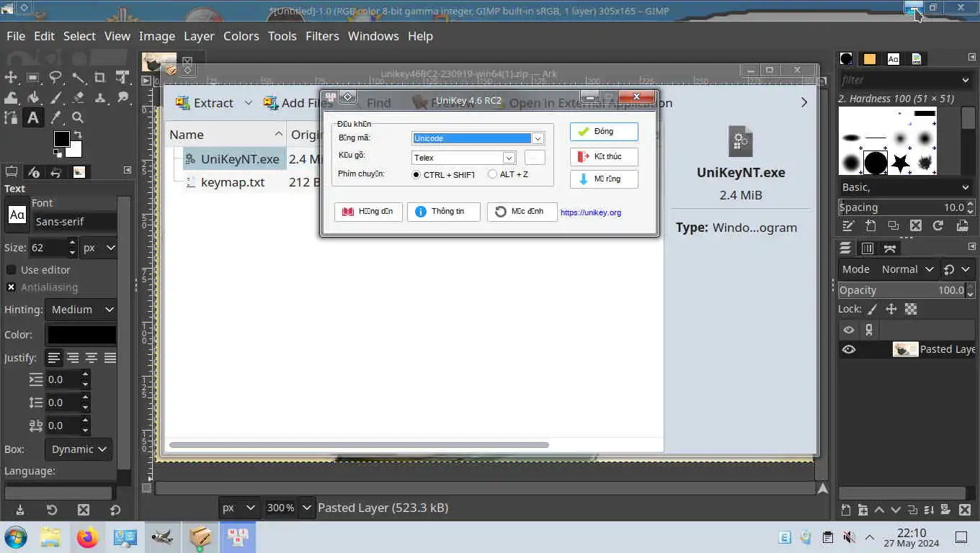Select CTRL + SHIFT radio in UniKey
Viewport: 980px width, 553px height.
[x=416, y=174]
